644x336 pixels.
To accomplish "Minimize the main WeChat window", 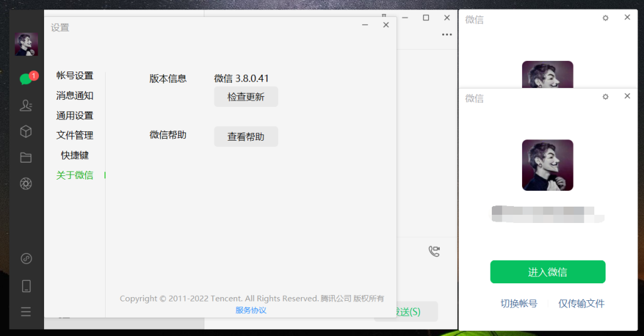I will [x=405, y=18].
